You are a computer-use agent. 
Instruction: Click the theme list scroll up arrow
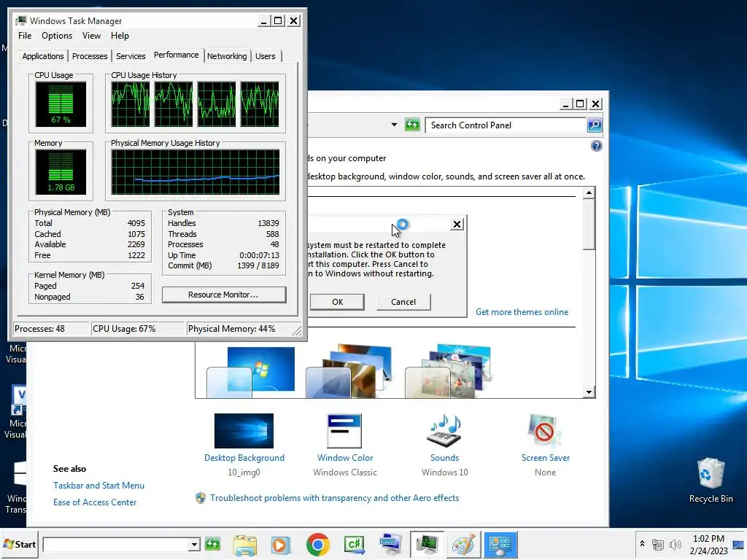click(589, 192)
